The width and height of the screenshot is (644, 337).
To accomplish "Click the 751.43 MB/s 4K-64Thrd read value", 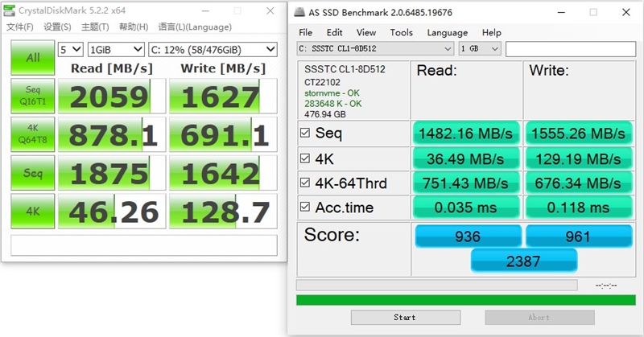I will (466, 183).
